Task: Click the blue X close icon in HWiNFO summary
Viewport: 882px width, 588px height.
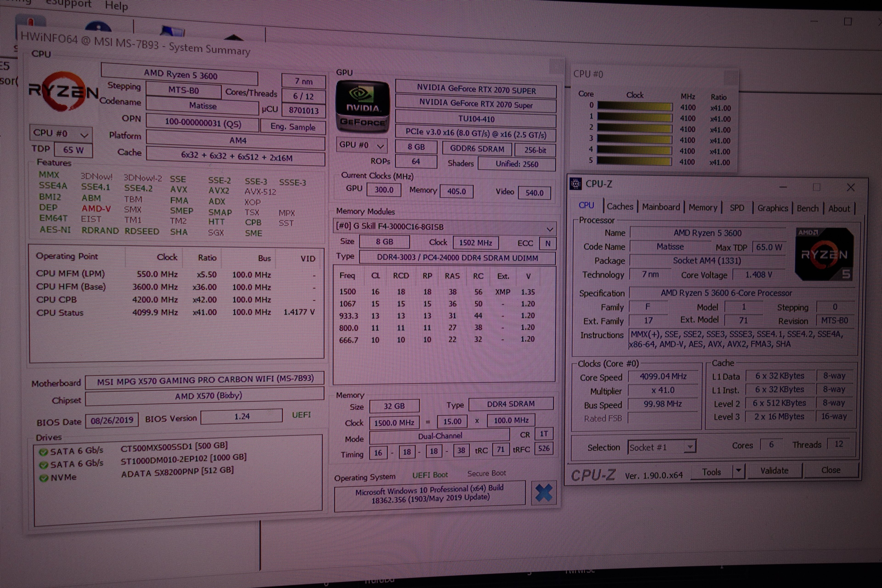Action: pos(544,492)
